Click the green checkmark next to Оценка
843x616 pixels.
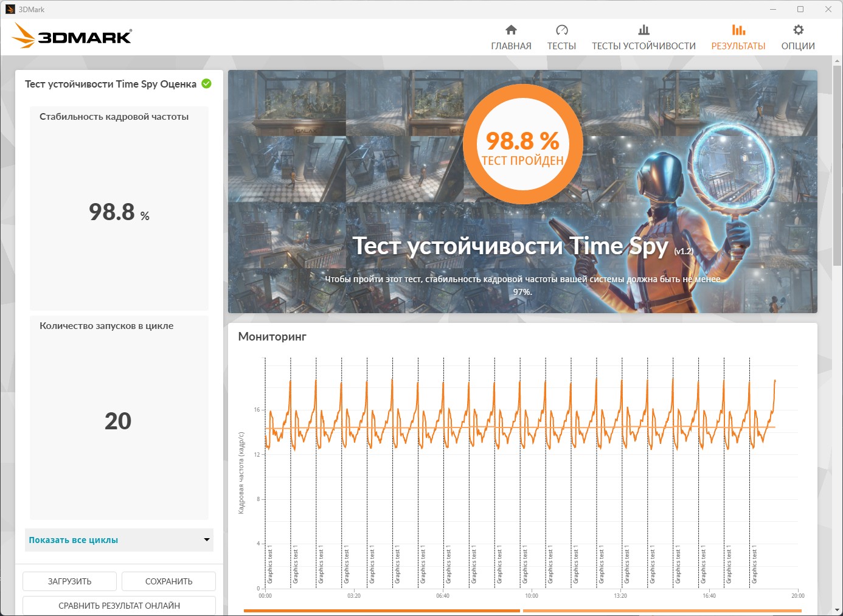pos(207,84)
